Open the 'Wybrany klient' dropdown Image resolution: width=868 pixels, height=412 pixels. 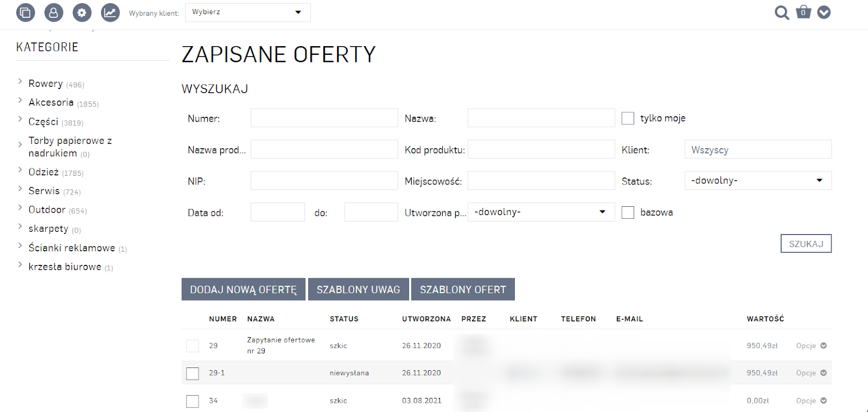tap(248, 12)
